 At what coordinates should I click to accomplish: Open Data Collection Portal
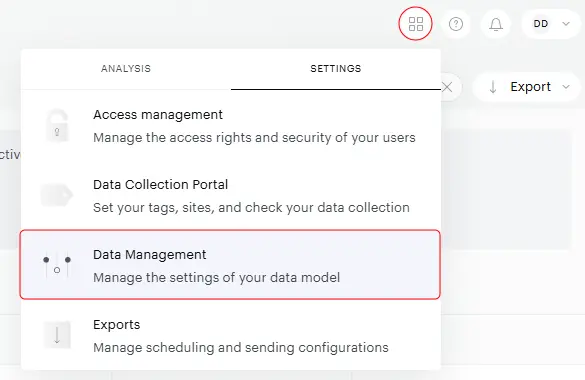pyautogui.click(x=231, y=195)
